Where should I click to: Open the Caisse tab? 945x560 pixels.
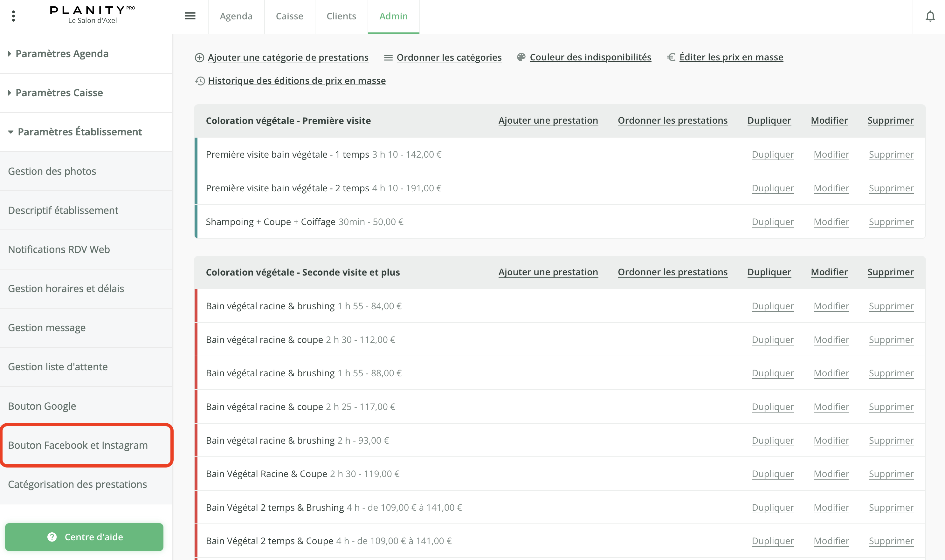(289, 16)
